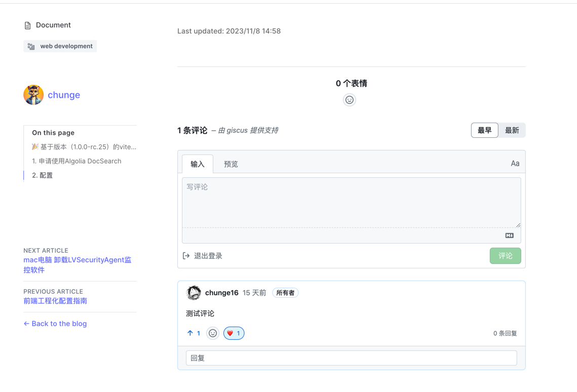Open the emoji reaction menu on 测试评论
This screenshot has width=577, height=392.
tap(212, 333)
